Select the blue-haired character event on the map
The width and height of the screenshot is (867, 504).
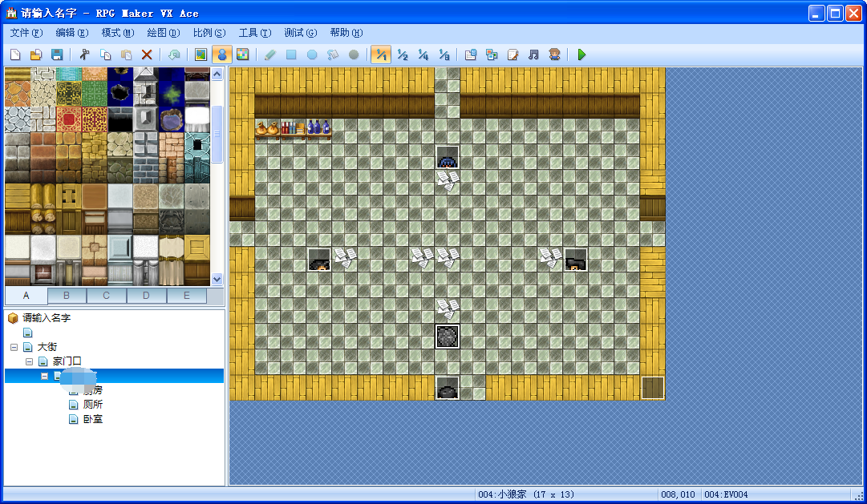coord(447,157)
